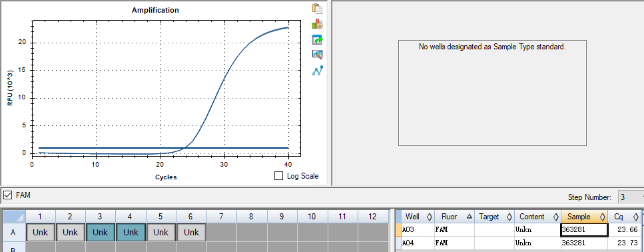The height and width of the screenshot is (252, 644).
Task: Select plate column 9 header
Action: [282, 216]
